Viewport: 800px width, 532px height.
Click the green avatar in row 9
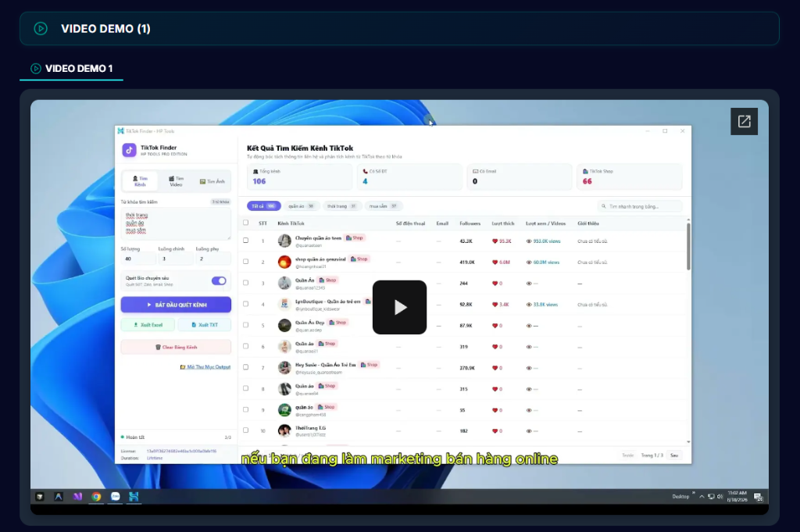coord(284,410)
